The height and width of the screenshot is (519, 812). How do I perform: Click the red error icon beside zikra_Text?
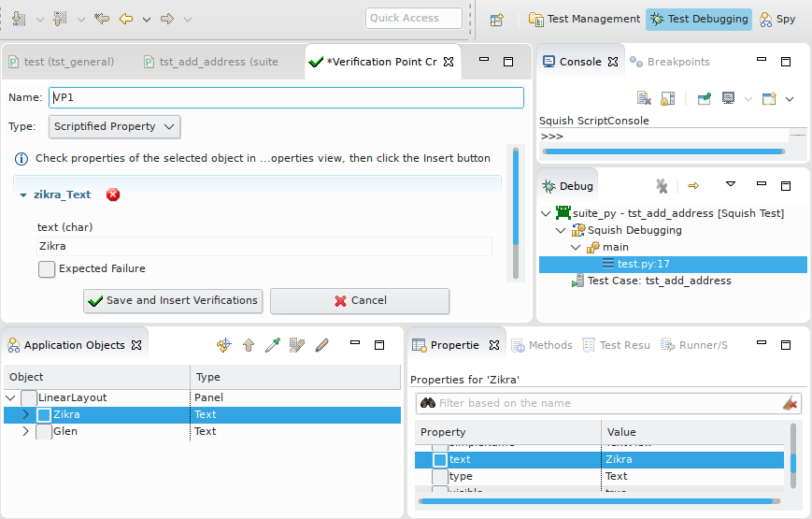(113, 195)
